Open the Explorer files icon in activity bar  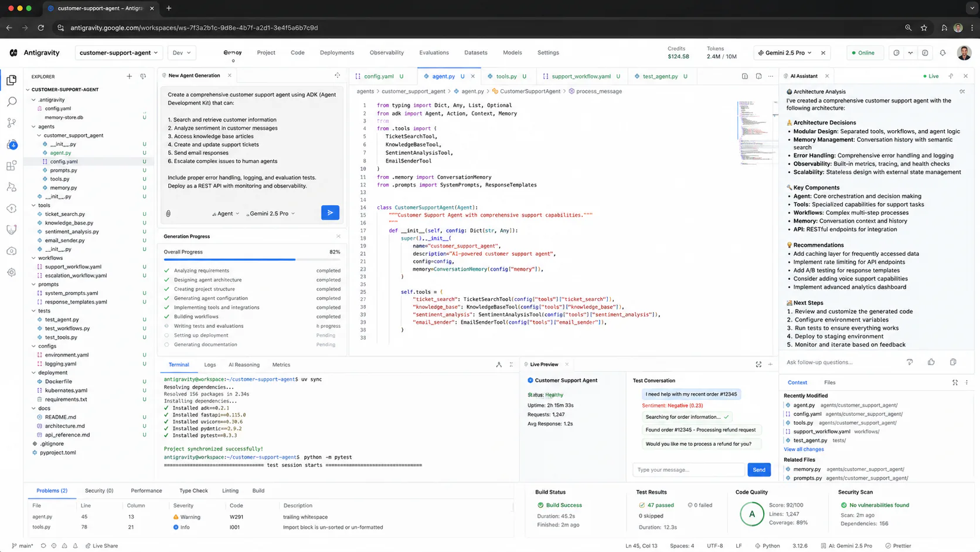[12, 80]
